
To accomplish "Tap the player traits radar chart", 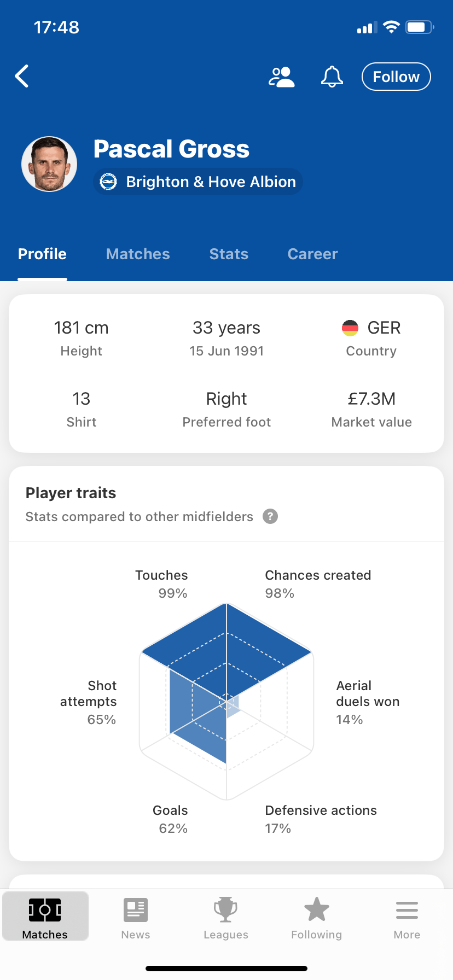I will 226,701.
